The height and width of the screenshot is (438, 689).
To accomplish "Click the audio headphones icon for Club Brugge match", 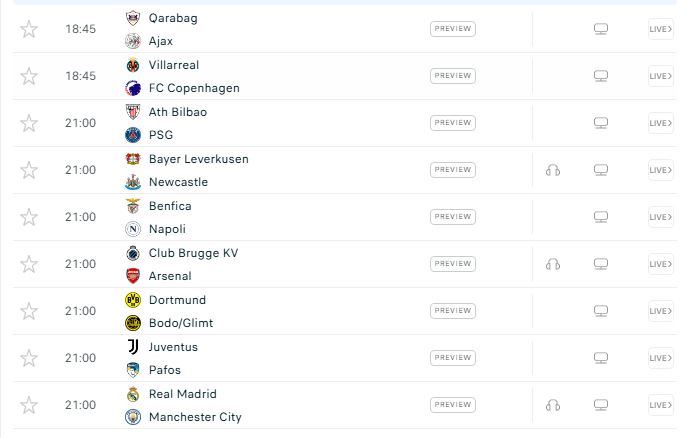I will 553,264.
